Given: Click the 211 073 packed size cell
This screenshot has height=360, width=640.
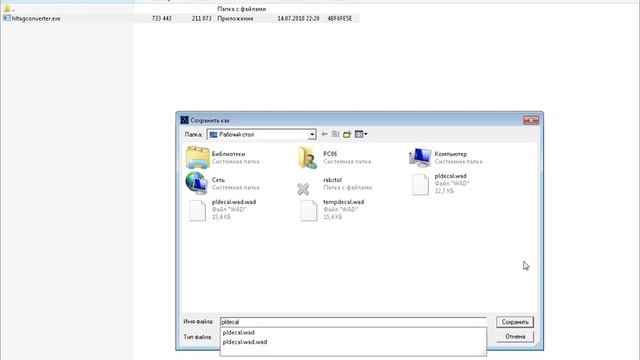Looking at the screenshot, I should (202, 18).
